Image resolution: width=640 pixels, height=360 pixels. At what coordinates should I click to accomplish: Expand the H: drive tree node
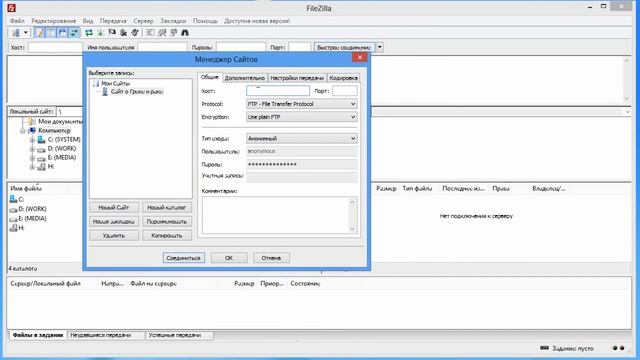pos(32,167)
